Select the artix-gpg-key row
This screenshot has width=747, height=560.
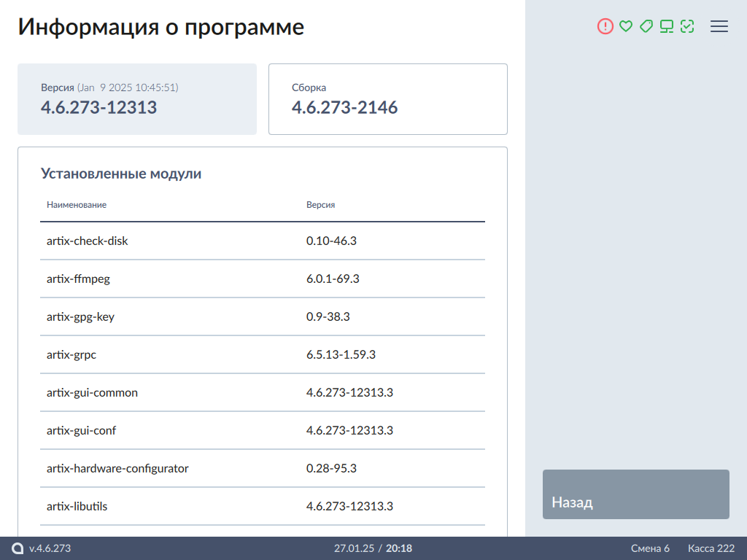point(263,316)
